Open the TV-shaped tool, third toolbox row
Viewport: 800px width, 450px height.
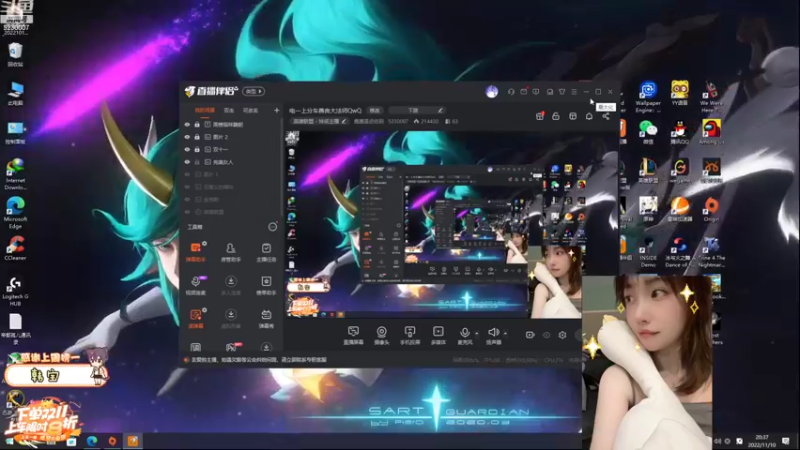(266, 318)
